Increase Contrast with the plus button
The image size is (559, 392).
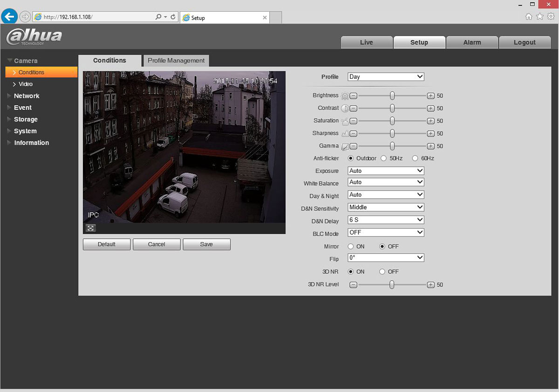pos(430,108)
